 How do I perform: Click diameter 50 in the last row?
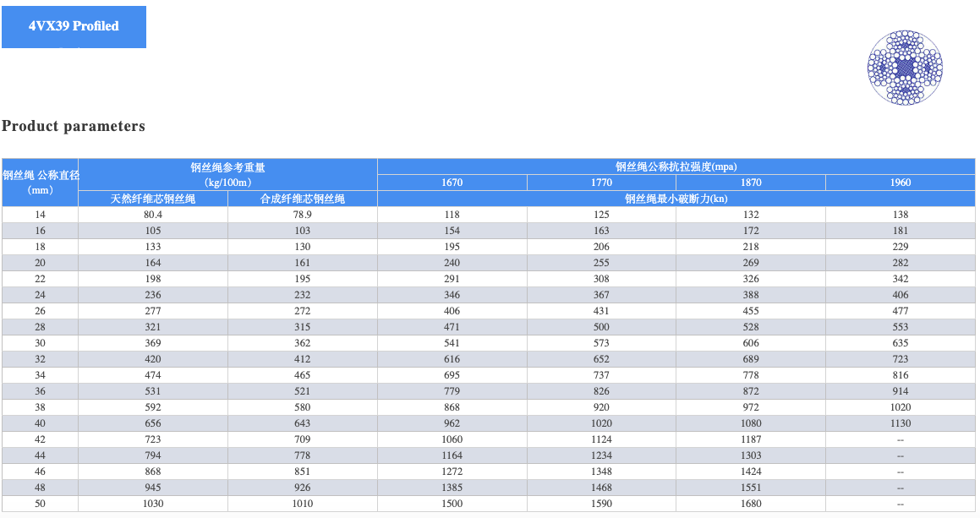click(40, 504)
